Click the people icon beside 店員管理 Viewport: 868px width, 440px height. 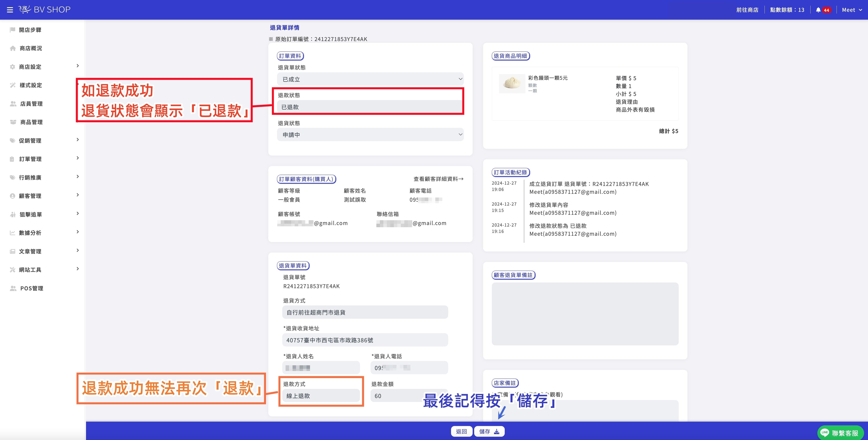point(13,104)
